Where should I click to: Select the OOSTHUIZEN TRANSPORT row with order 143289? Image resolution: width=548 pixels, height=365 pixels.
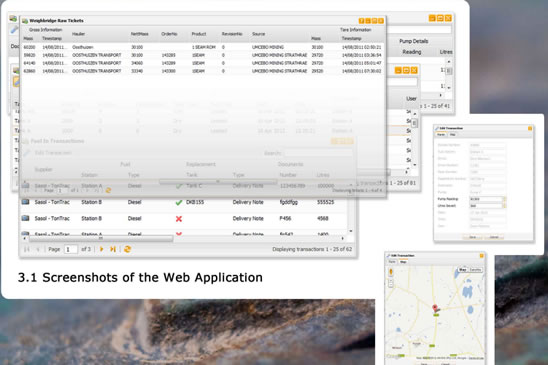click(x=203, y=63)
